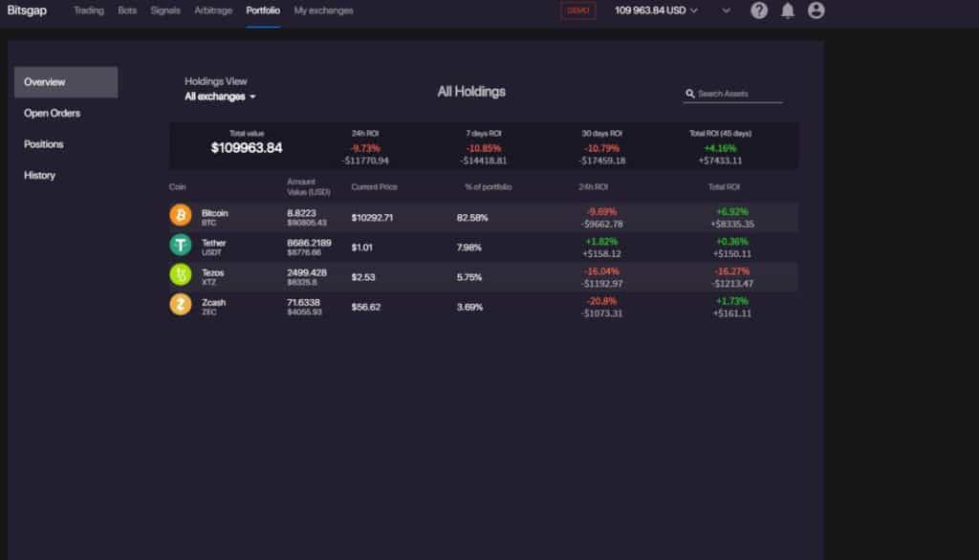
Task: Click the Zcash ZEC coin name
Action: coord(213,307)
